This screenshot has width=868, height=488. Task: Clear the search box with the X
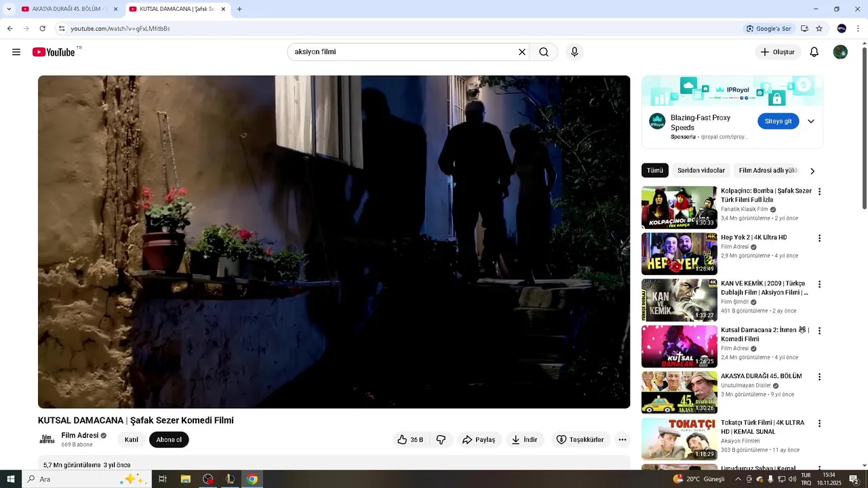pyautogui.click(x=522, y=52)
